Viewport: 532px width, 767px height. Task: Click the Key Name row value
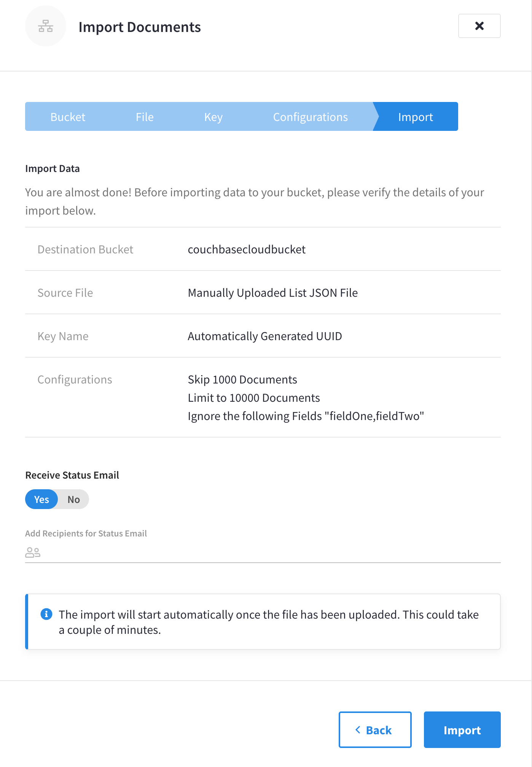pos(264,336)
